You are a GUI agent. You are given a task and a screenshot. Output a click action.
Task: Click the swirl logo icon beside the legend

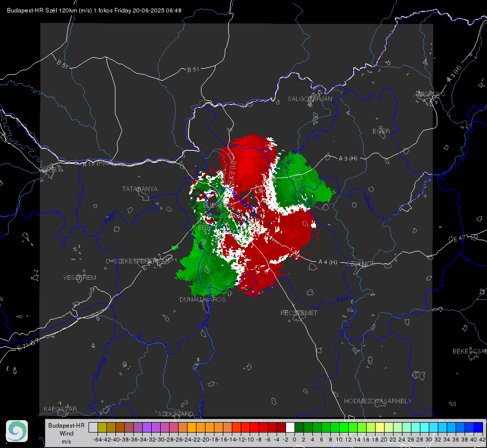coord(17,431)
